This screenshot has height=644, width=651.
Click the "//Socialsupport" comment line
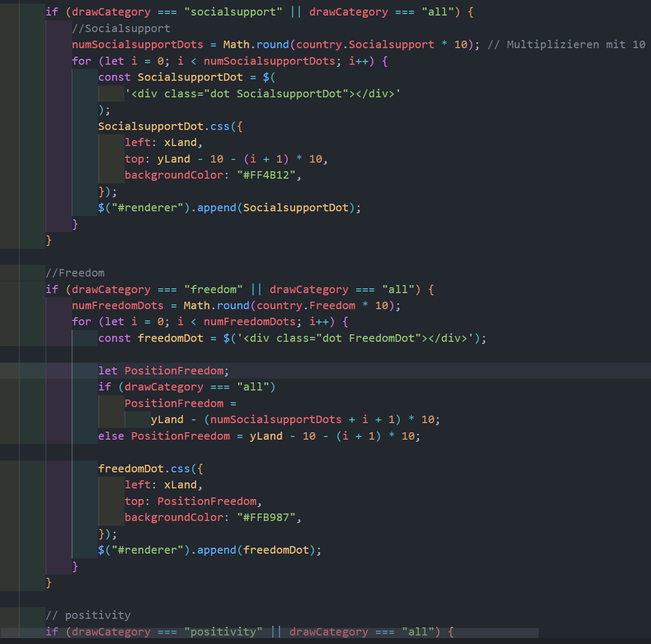(121, 28)
